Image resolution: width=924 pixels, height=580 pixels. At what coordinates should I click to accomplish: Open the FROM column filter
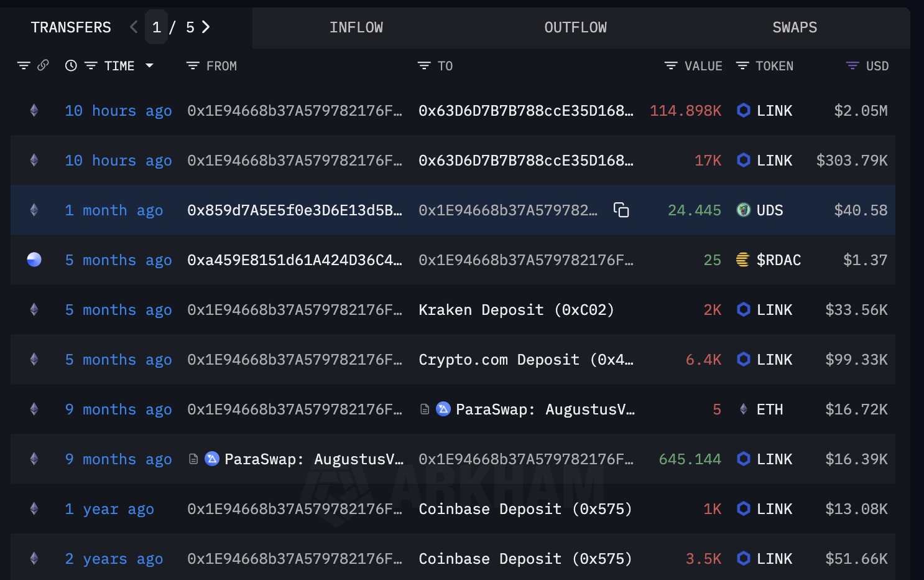(193, 66)
